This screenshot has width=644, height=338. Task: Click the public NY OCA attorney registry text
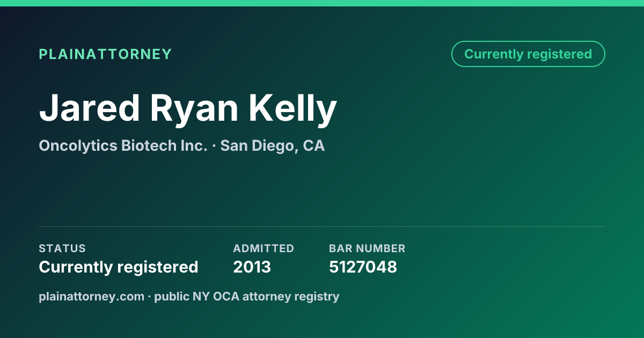click(x=247, y=296)
